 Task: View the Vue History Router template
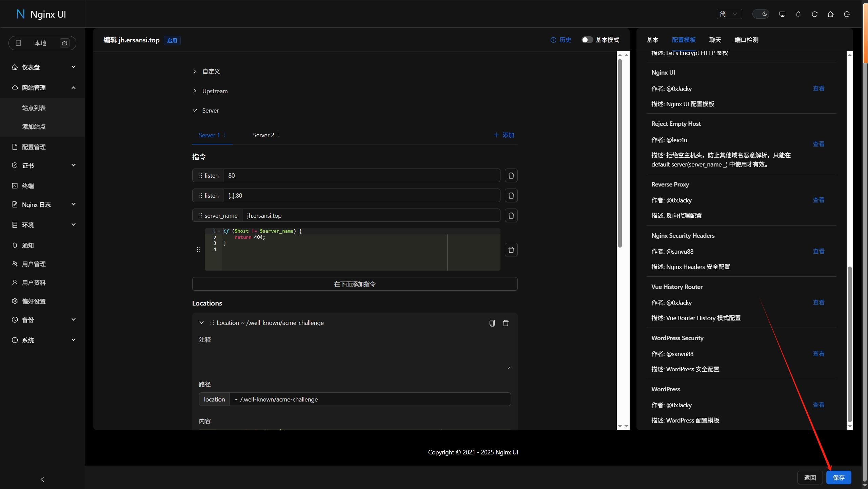click(818, 302)
